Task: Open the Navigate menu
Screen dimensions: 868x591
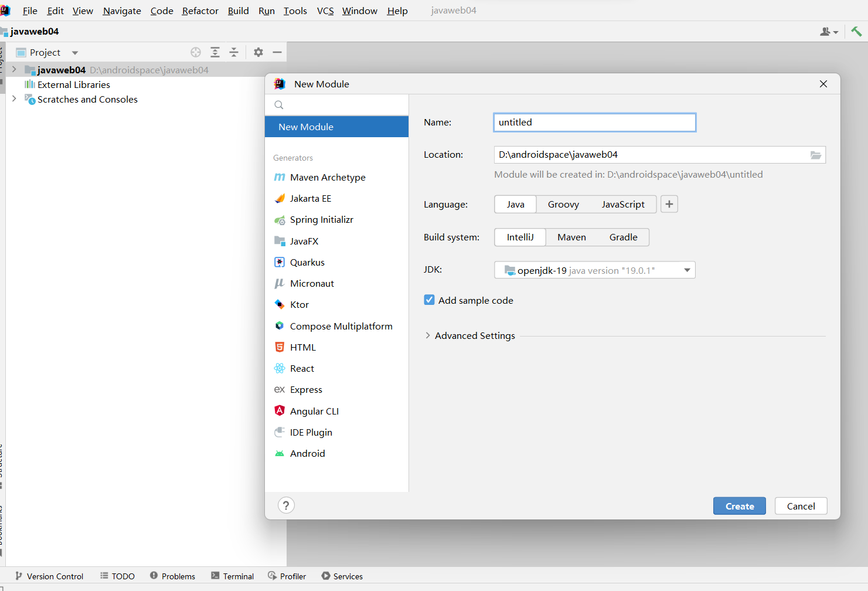Action: coord(122,11)
